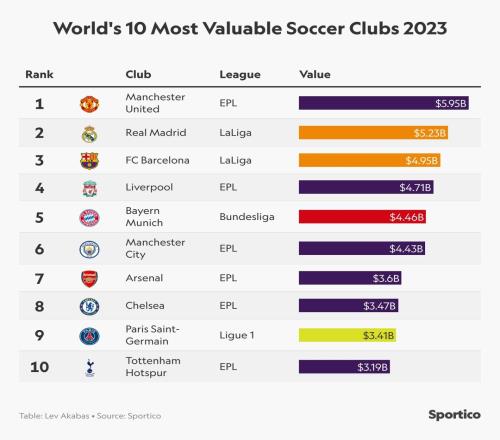Select the Value column header
The height and width of the screenshot is (440, 500).
(x=315, y=74)
